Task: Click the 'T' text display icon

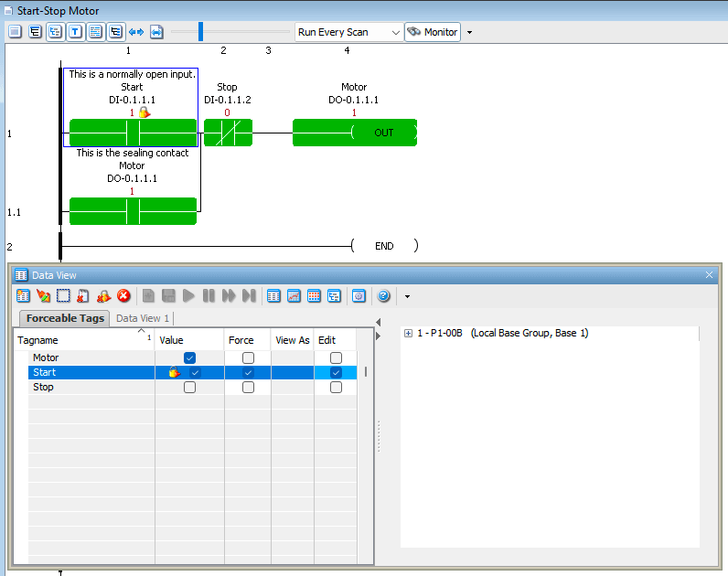Action: coord(75,32)
